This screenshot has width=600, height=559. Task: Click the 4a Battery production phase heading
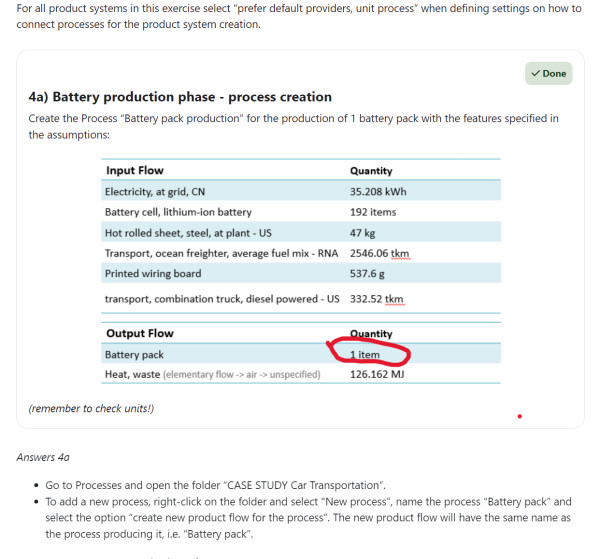pos(180,97)
